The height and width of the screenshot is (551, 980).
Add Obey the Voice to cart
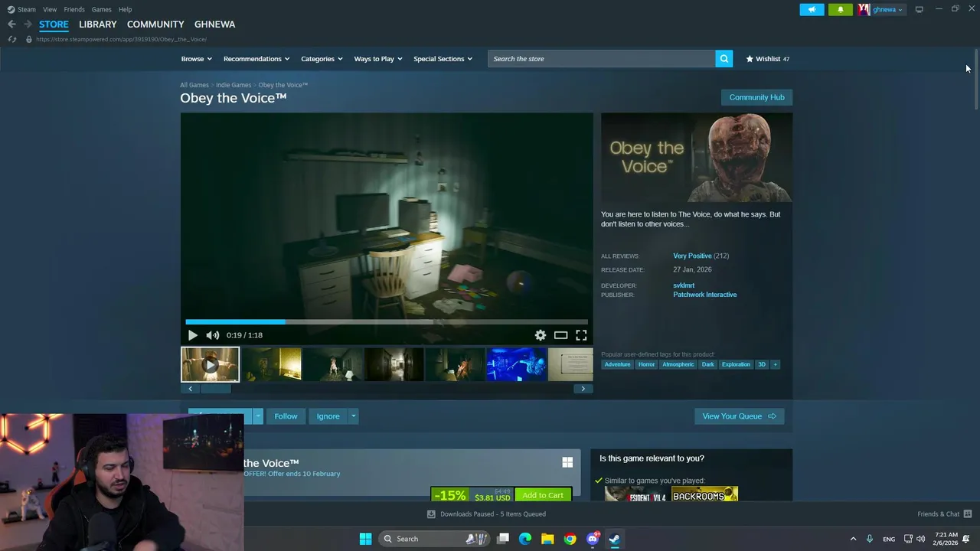[x=543, y=495]
